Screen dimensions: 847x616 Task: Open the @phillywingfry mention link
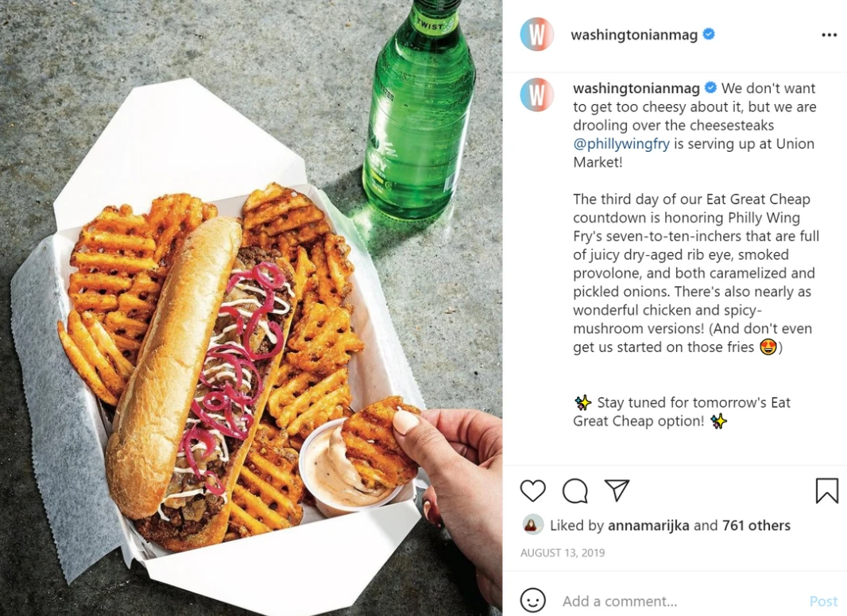(621, 144)
